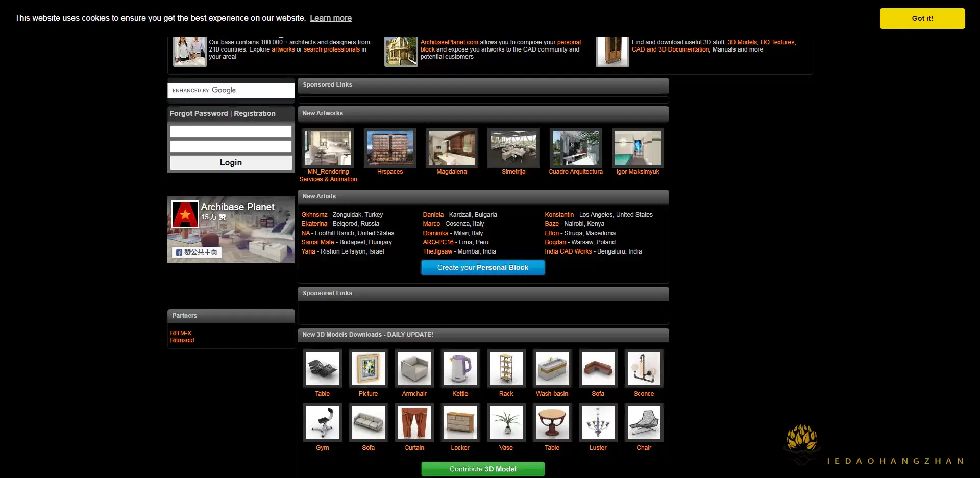Open the Learn more cookie link
980x478 pixels.
330,18
